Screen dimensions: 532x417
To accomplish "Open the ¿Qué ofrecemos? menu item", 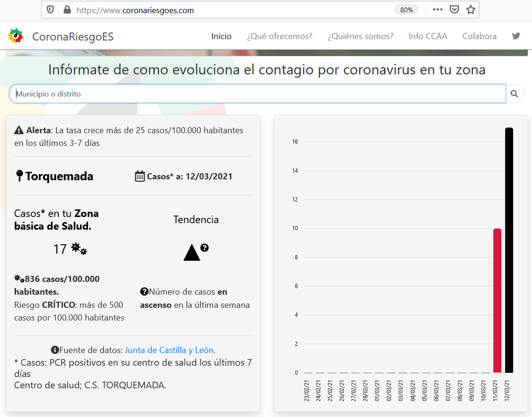I will 279,36.
